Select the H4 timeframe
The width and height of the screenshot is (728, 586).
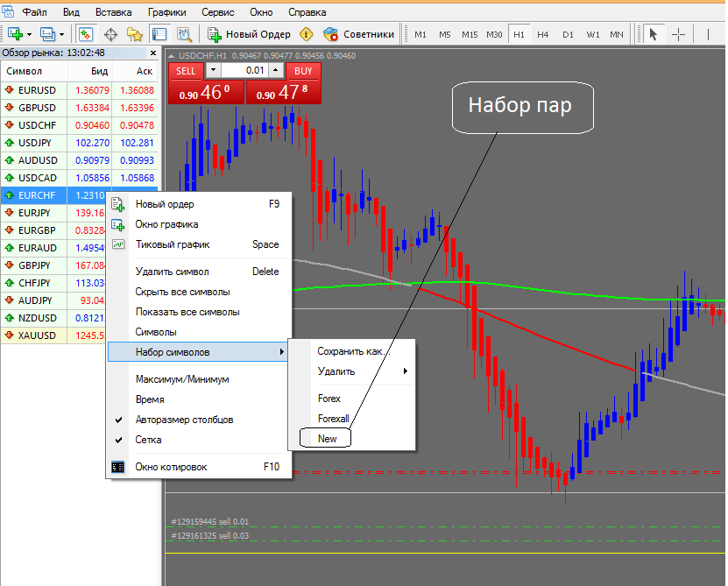[543, 34]
